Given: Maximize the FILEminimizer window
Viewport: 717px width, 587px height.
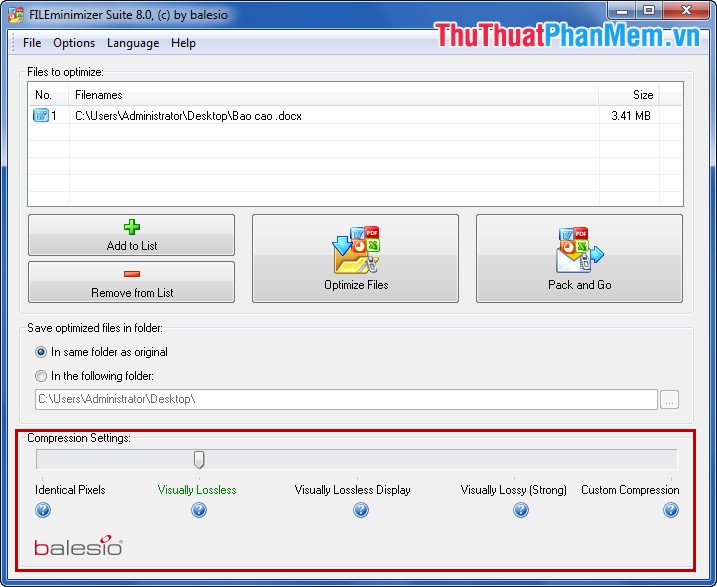Looking at the screenshot, I should click(x=649, y=10).
